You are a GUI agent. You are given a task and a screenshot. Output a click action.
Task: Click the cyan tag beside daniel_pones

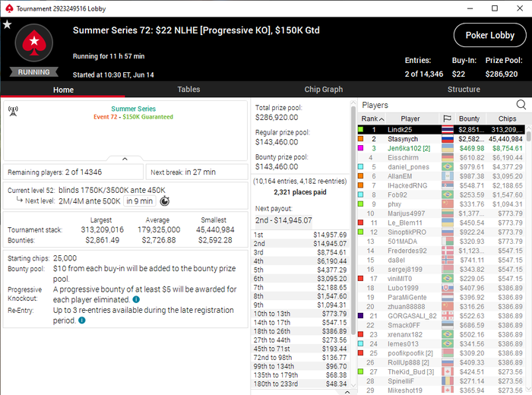pyautogui.click(x=361, y=167)
